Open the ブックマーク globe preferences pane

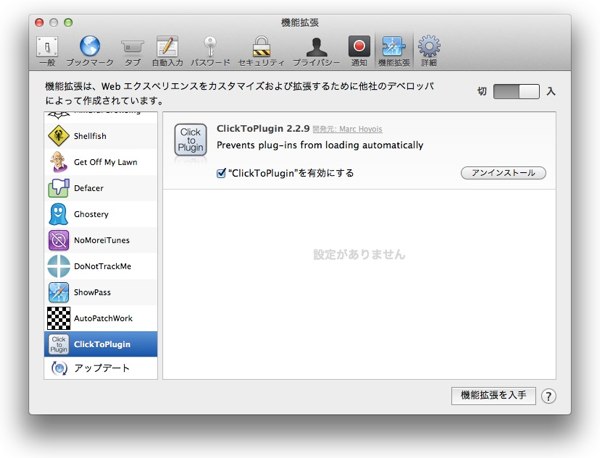pos(90,51)
